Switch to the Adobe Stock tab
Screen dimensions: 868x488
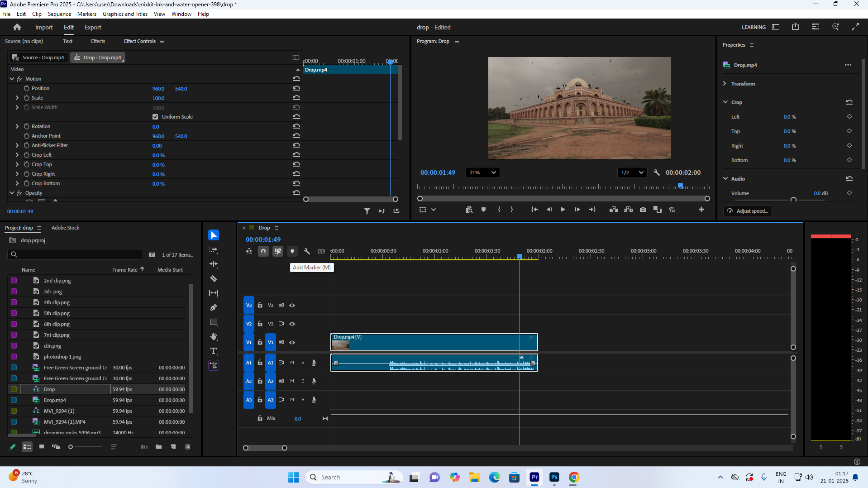tap(65, 228)
